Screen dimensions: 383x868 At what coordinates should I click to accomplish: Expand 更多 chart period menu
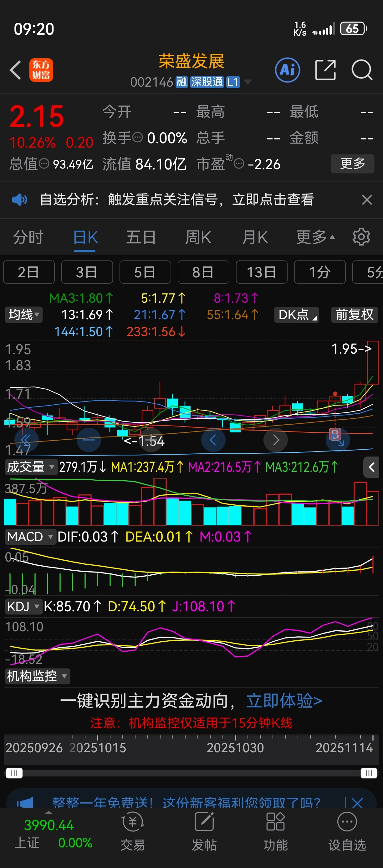[316, 237]
